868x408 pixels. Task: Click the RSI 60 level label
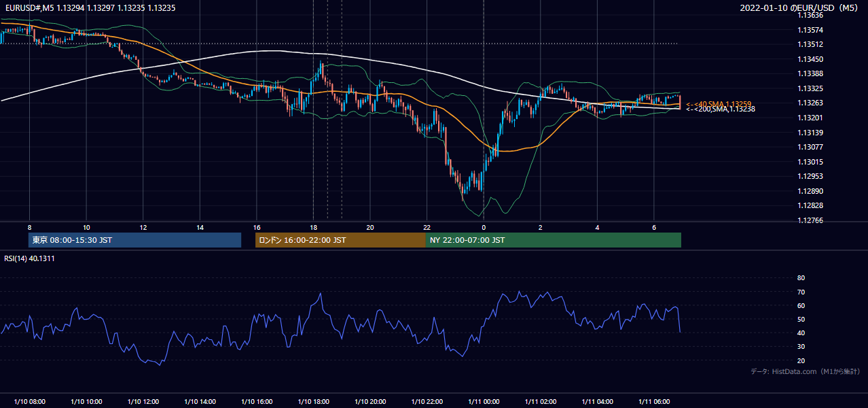[x=801, y=305]
